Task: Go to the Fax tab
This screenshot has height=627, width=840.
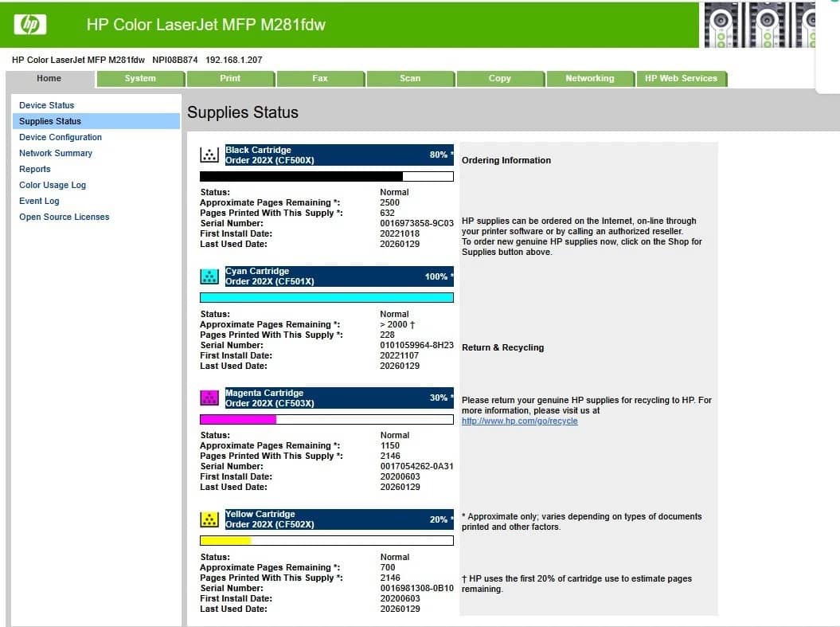Action: (x=320, y=78)
